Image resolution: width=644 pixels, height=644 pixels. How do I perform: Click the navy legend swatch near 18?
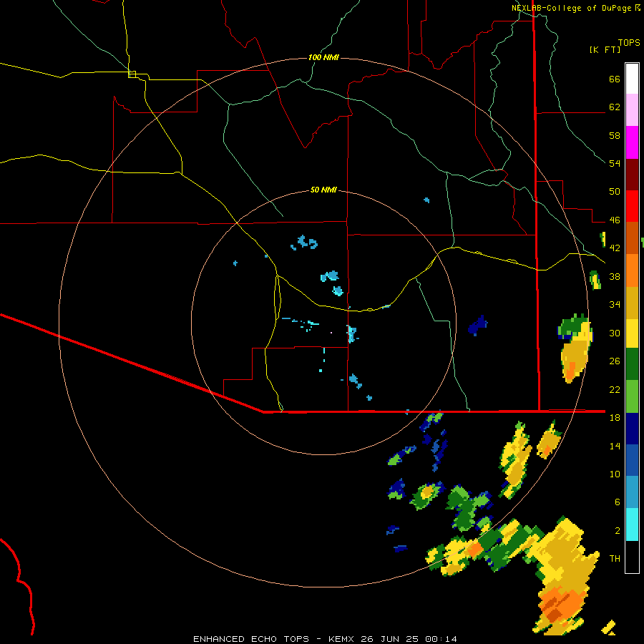pyautogui.click(x=632, y=429)
